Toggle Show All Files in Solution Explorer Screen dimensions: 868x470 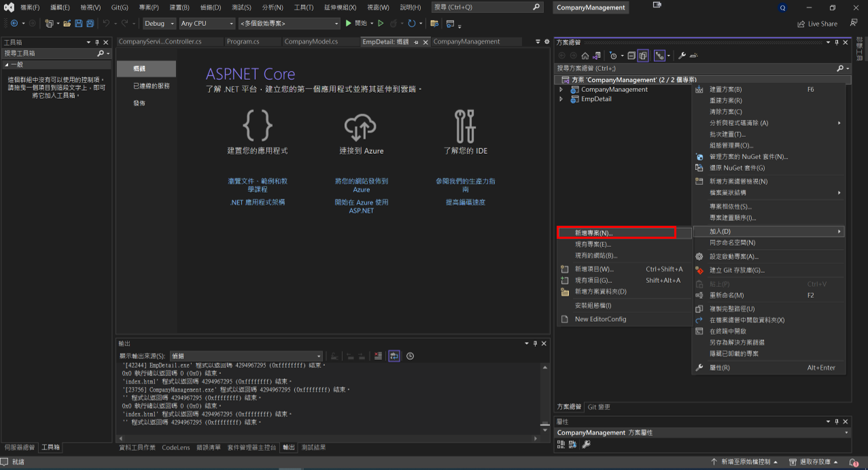(x=643, y=56)
